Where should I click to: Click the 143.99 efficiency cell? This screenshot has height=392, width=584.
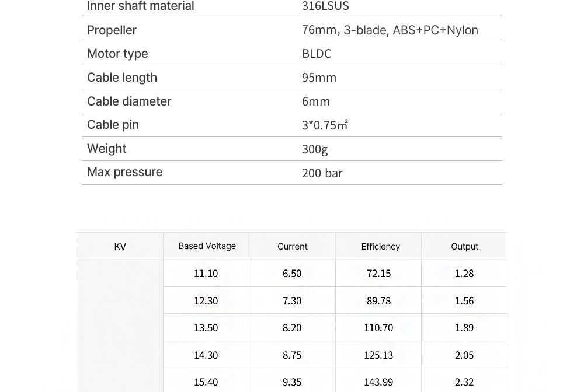[378, 382]
